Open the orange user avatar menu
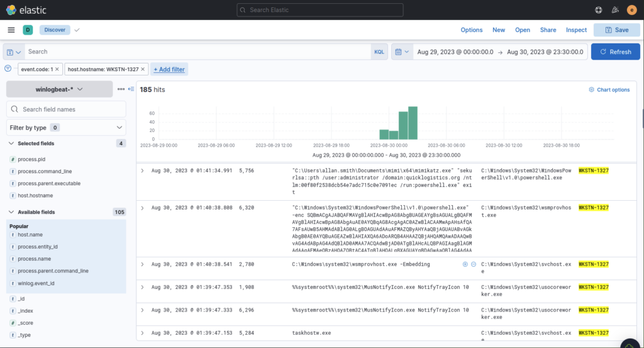 [631, 10]
